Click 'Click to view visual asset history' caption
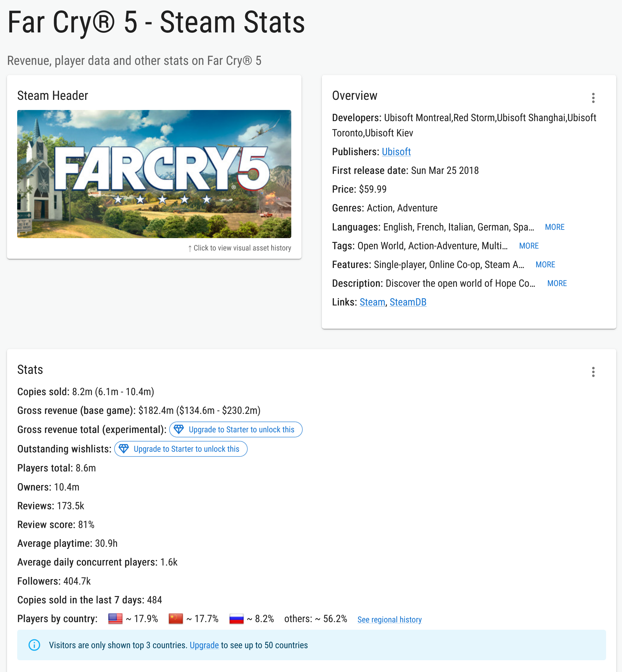622x672 pixels. click(240, 248)
